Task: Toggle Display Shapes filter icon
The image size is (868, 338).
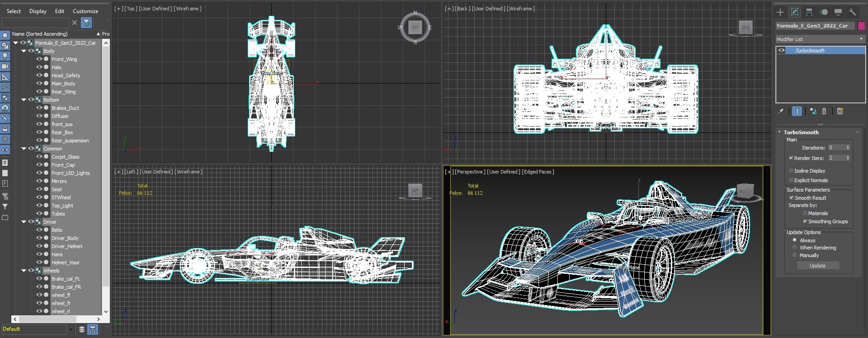Action: [5, 46]
